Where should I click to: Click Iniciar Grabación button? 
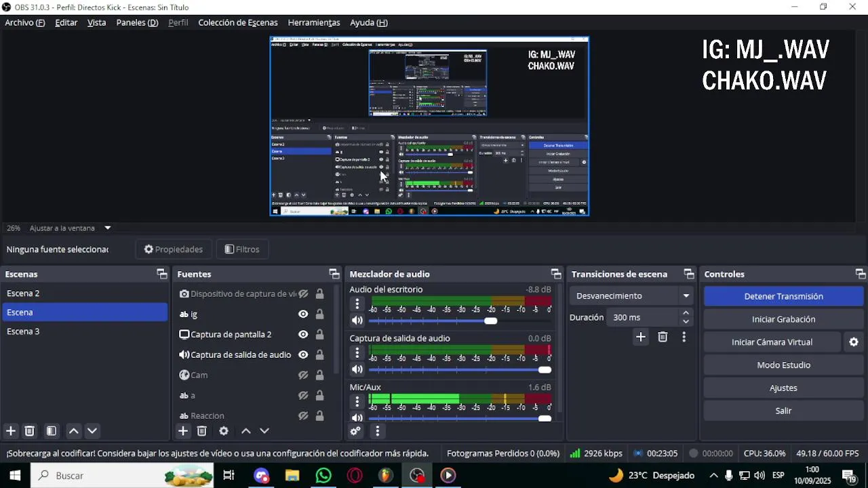tap(783, 319)
